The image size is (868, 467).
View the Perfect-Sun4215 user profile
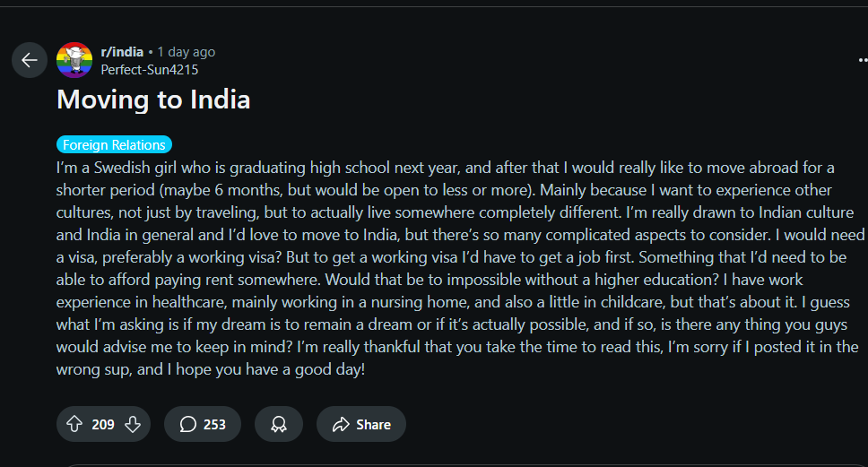[150, 70]
